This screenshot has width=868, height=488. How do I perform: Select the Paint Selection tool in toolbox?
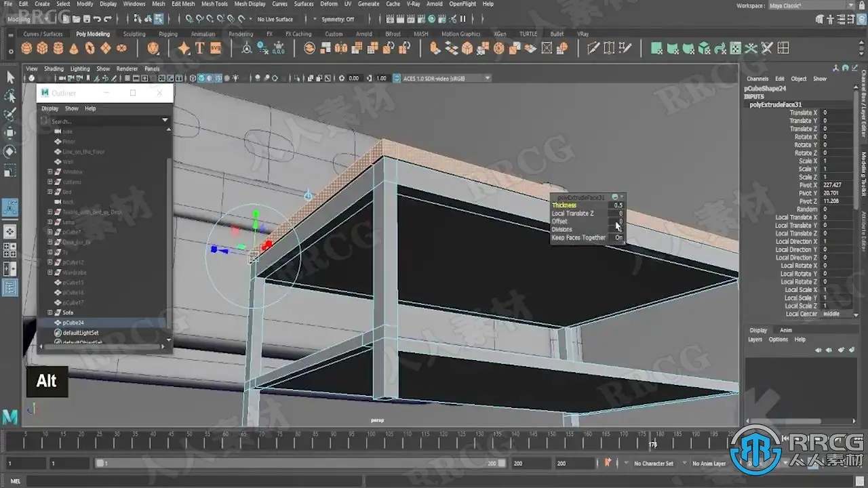10,114
